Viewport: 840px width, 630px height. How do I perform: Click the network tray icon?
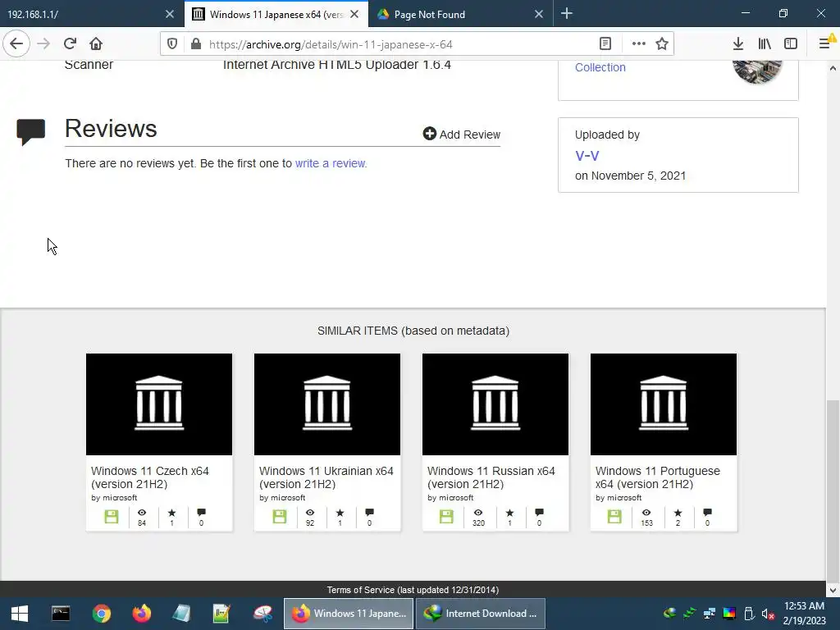710,614
